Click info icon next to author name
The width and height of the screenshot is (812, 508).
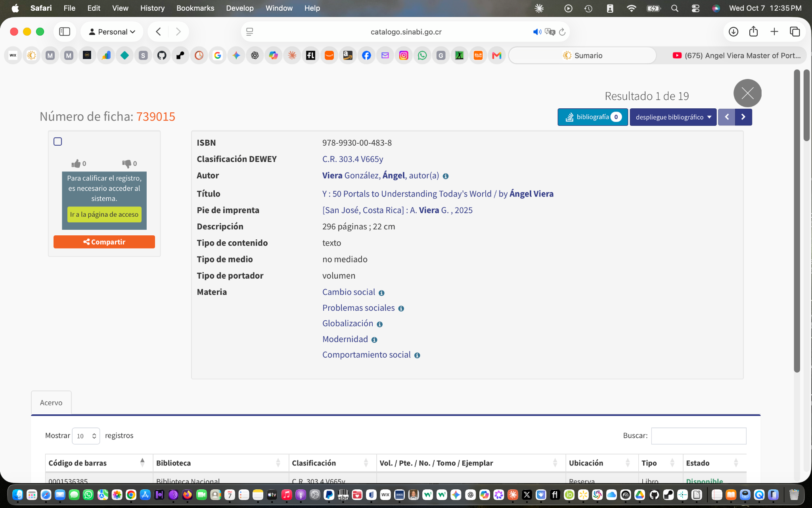tap(446, 176)
